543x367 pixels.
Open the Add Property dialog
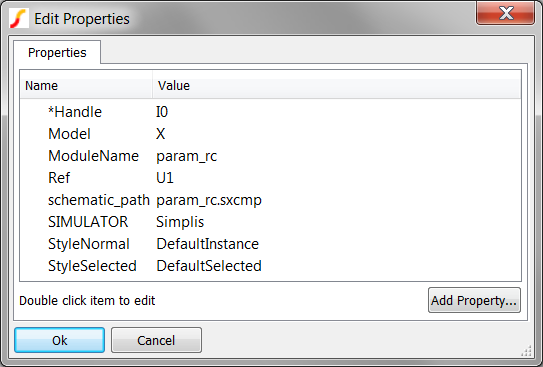pos(474,300)
